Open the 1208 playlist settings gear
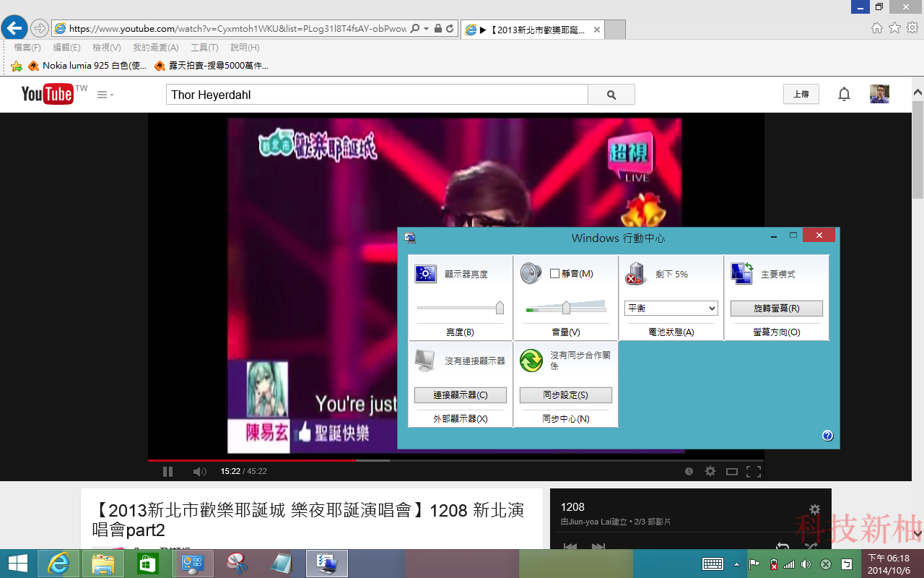Viewport: 924px width, 578px height. pyautogui.click(x=814, y=509)
